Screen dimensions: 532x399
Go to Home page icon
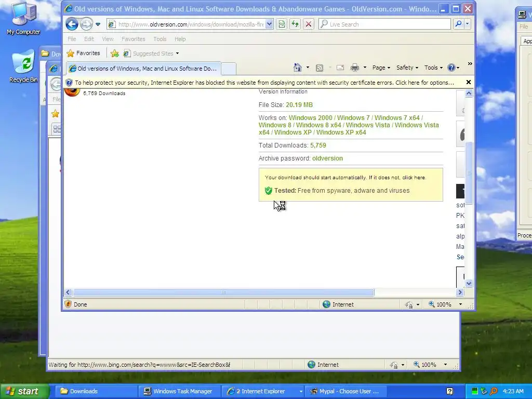298,68
